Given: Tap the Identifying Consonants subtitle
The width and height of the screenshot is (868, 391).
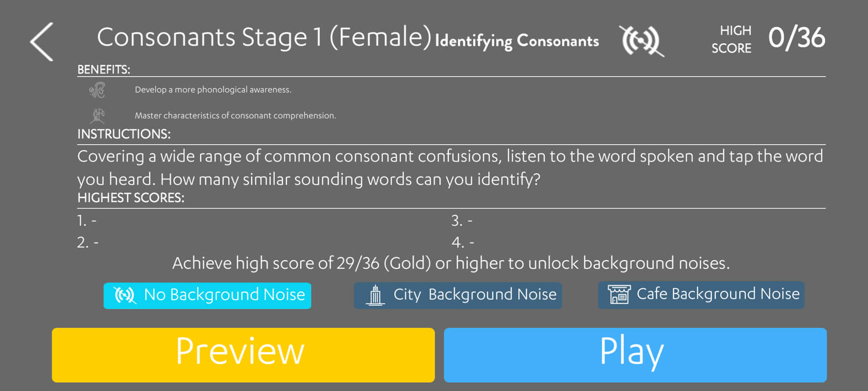Looking at the screenshot, I should pyautogui.click(x=517, y=41).
